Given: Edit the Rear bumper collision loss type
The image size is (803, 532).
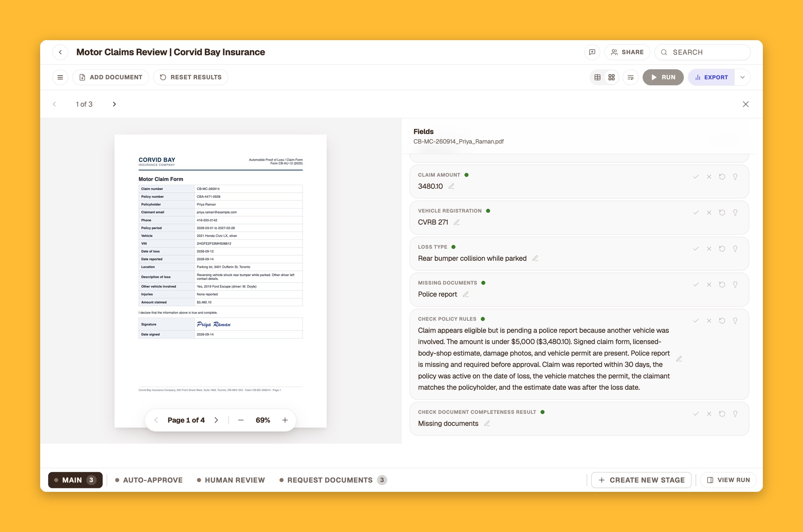Looking at the screenshot, I should 535,258.
